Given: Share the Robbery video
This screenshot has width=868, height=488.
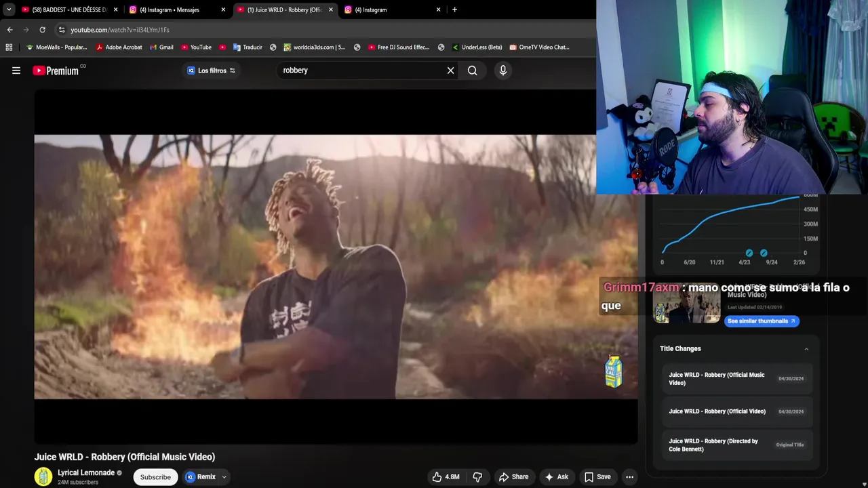Looking at the screenshot, I should tap(513, 477).
